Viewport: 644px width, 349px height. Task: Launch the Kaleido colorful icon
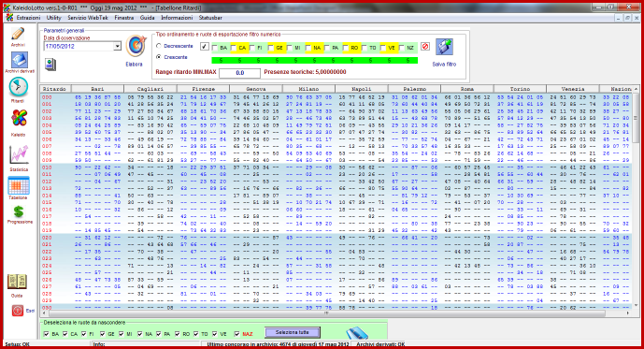pos(19,119)
